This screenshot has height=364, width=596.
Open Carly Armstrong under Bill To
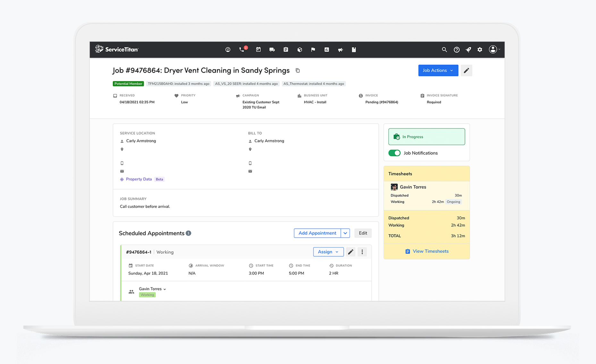point(269,141)
